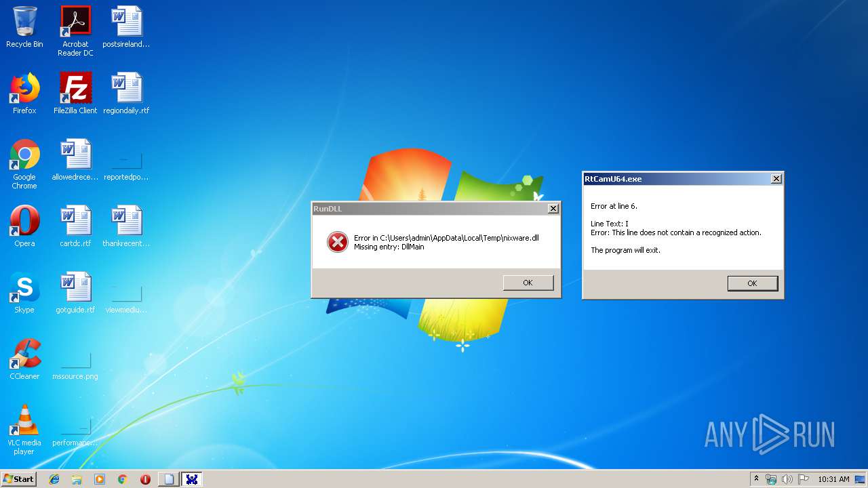Click OK in the RunDLL error dialog

click(528, 283)
